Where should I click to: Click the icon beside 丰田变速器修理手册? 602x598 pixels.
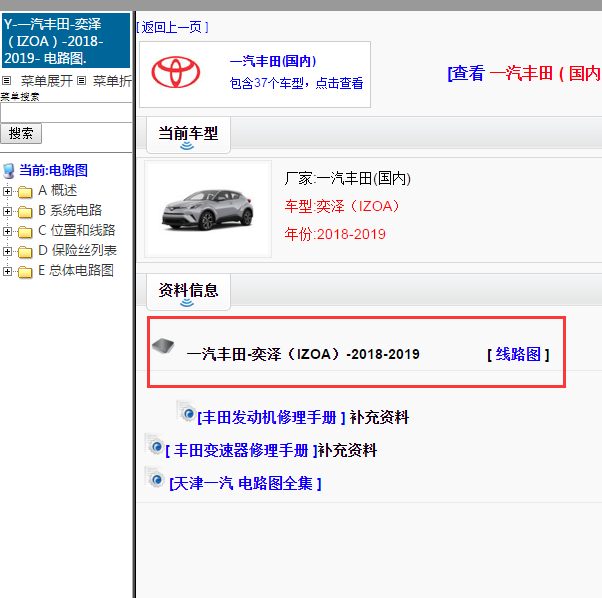[x=154, y=444]
